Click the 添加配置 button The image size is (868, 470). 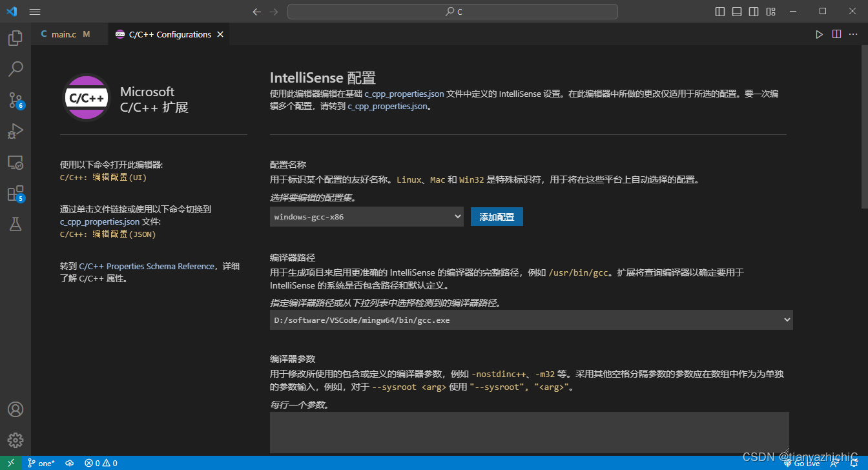click(x=497, y=217)
